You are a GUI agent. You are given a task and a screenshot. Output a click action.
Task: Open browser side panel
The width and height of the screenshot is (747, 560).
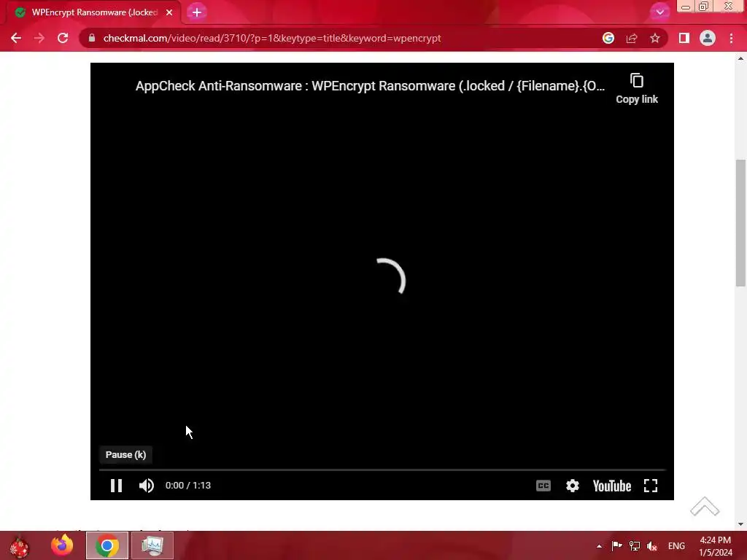click(x=684, y=38)
